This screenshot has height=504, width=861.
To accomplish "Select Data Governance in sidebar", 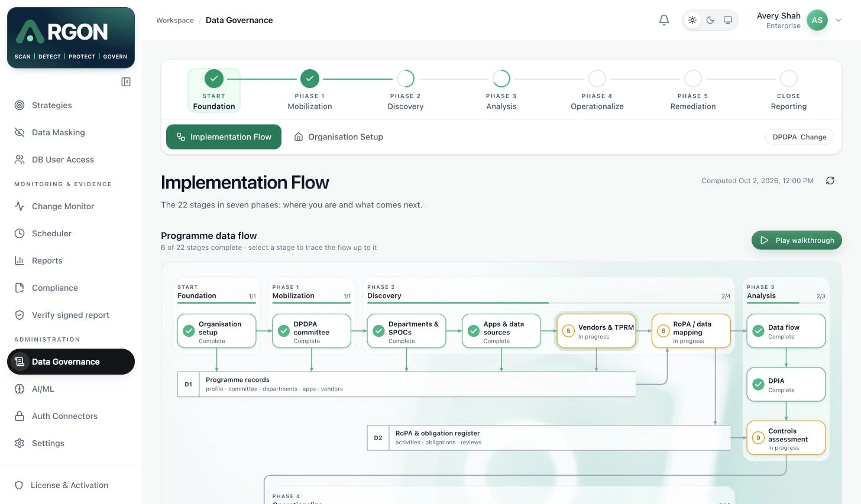I will (x=71, y=362).
